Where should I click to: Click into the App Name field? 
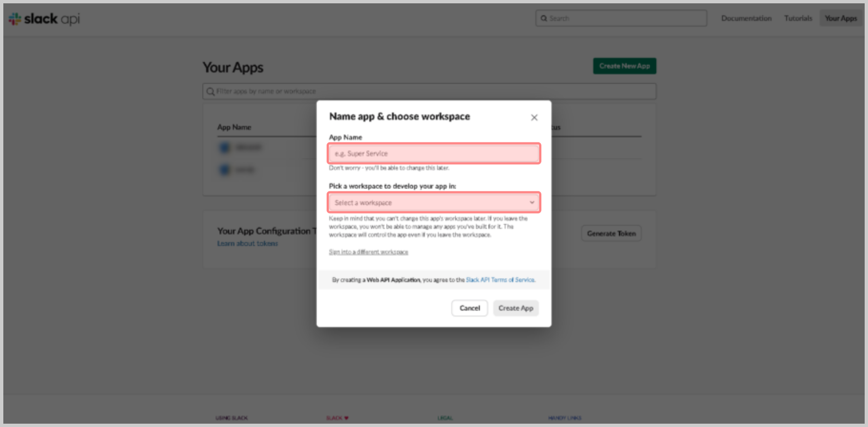point(434,153)
